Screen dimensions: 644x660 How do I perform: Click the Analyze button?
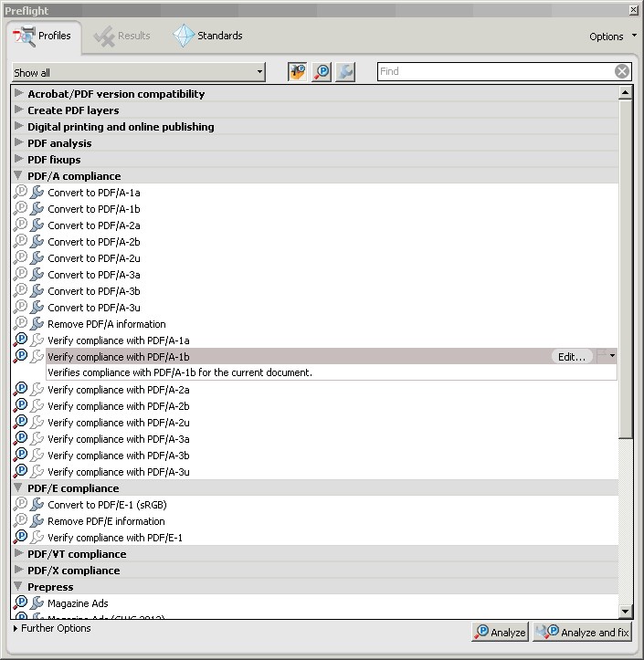coord(501,633)
